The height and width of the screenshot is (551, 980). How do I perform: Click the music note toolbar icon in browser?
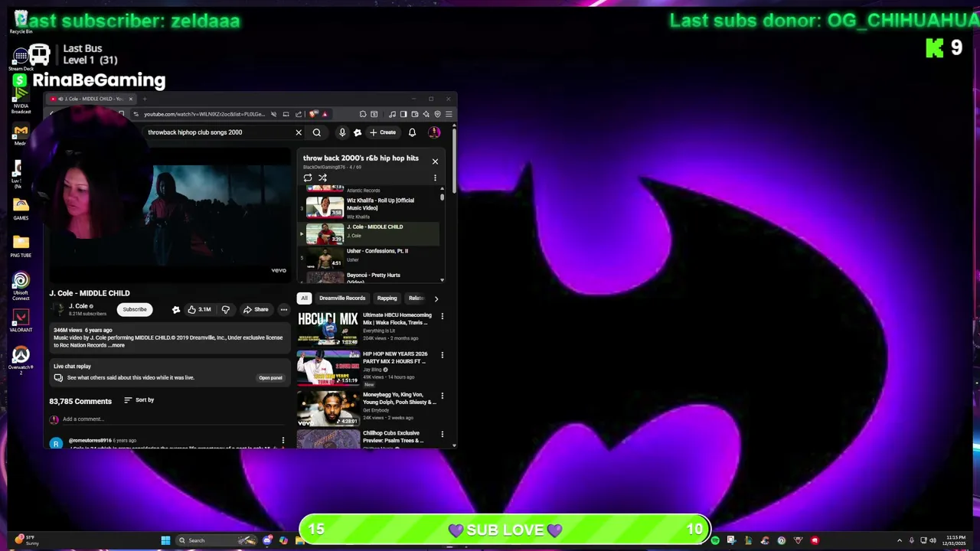(392, 115)
